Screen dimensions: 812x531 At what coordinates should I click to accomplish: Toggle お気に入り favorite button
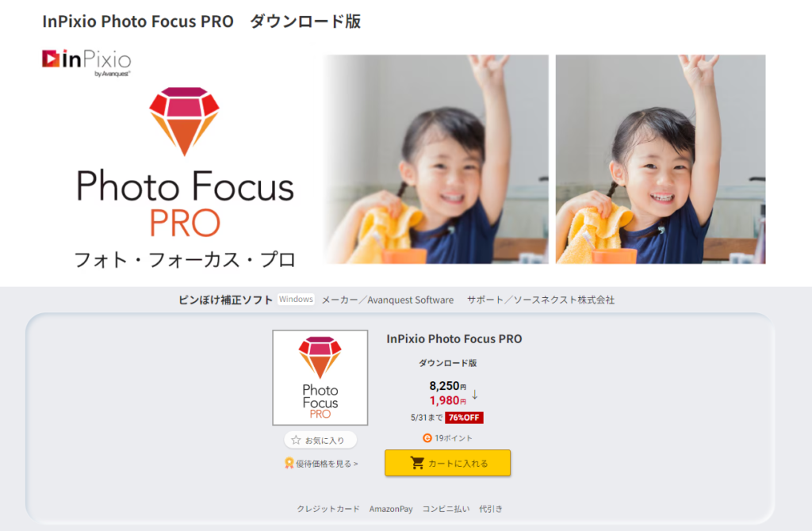[x=320, y=440]
